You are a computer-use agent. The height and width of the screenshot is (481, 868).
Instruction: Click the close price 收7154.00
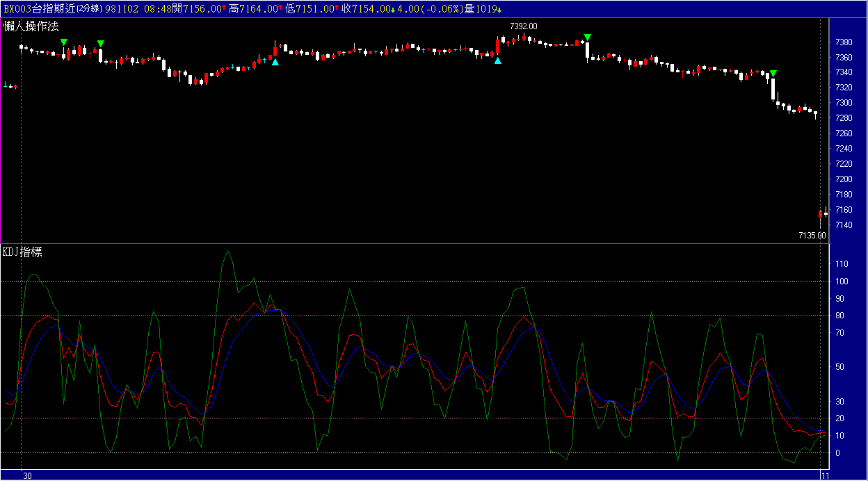(366, 9)
